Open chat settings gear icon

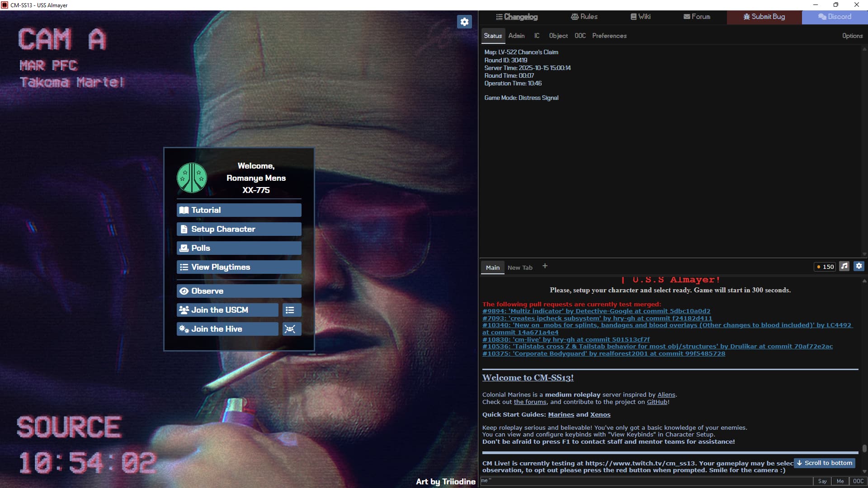click(x=859, y=267)
